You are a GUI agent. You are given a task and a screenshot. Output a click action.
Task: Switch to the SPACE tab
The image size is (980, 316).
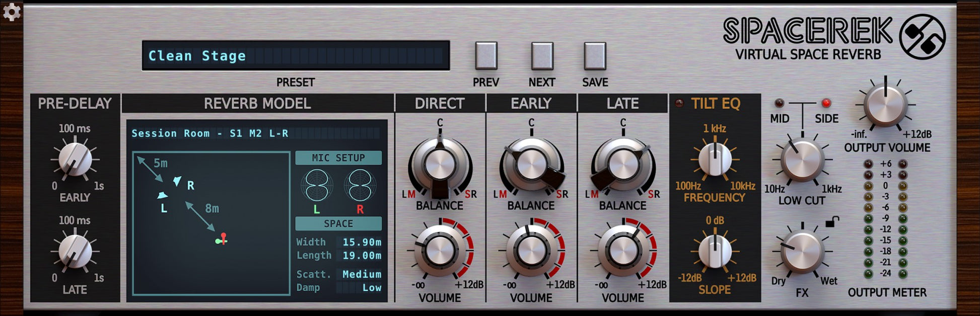pyautogui.click(x=338, y=223)
